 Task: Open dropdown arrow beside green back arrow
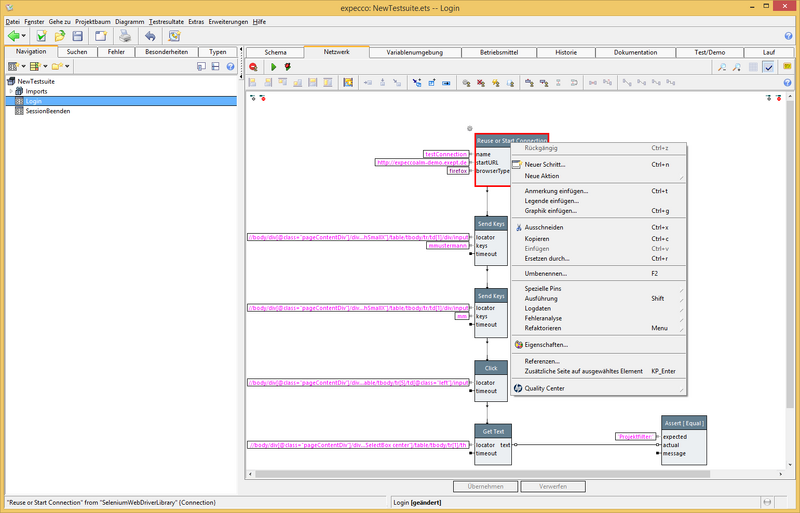pyautogui.click(x=24, y=36)
